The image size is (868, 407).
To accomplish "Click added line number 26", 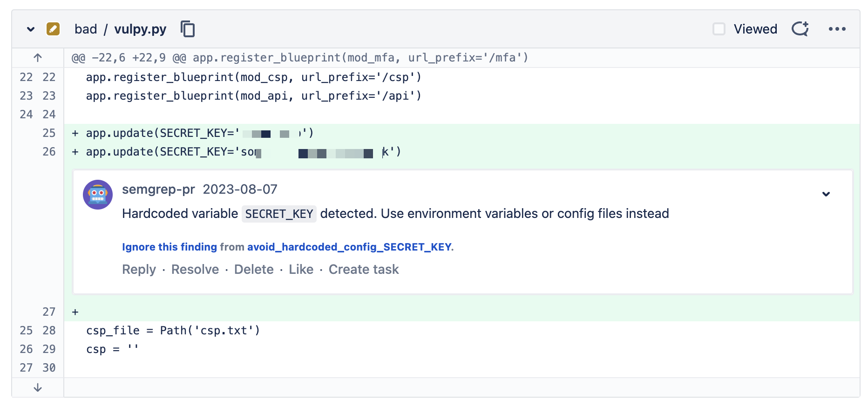I will (x=49, y=152).
